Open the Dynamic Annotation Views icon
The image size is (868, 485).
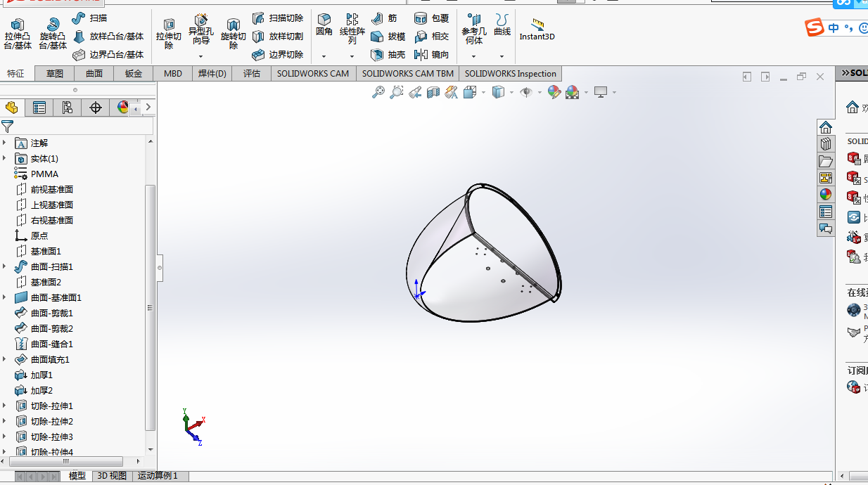(x=452, y=92)
